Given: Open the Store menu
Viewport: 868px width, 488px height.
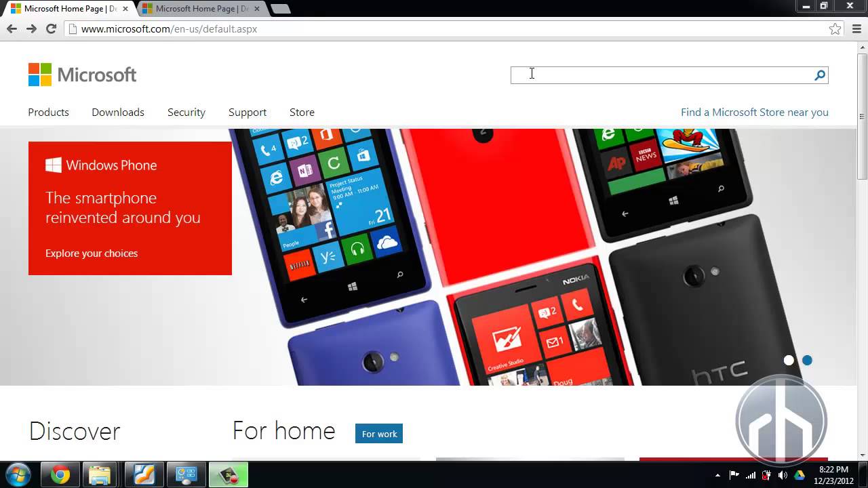Looking at the screenshot, I should coord(302,113).
